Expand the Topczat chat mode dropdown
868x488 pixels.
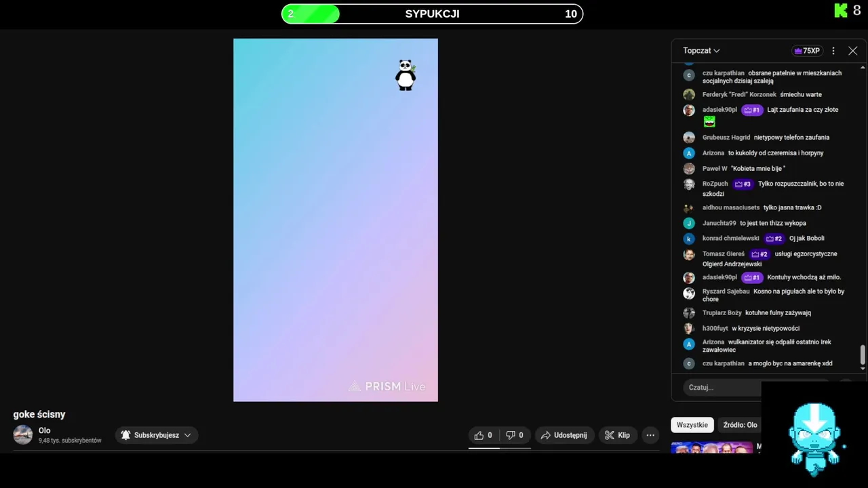click(701, 51)
